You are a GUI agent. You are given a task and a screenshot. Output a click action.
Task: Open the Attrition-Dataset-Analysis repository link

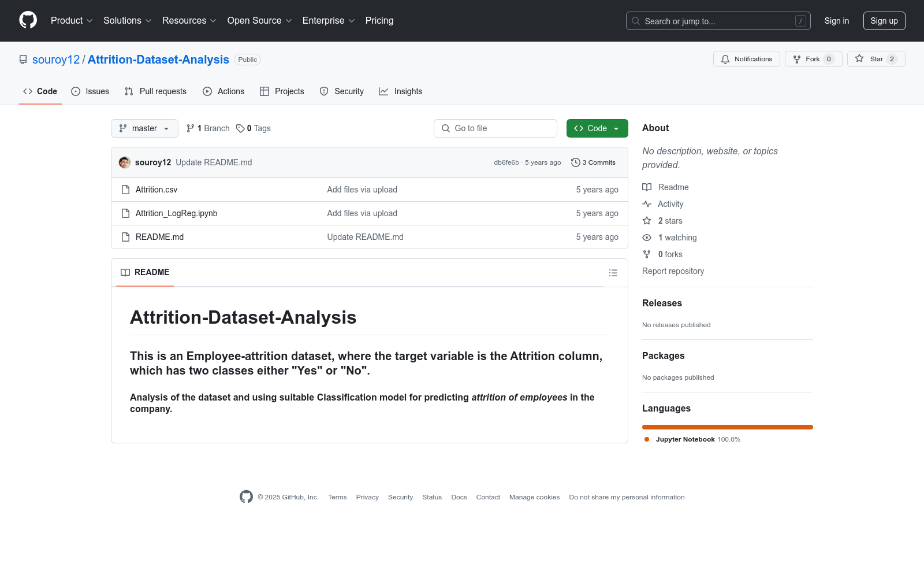point(158,60)
